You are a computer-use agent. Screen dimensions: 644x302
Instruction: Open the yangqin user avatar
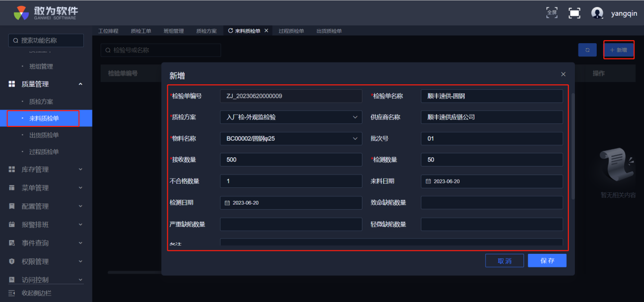pyautogui.click(x=597, y=13)
